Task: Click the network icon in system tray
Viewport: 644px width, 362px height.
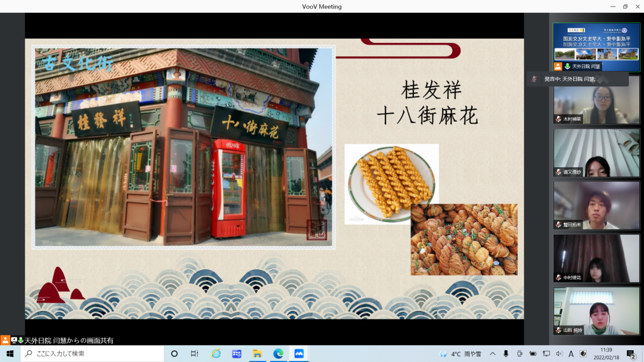Action: (x=546, y=354)
